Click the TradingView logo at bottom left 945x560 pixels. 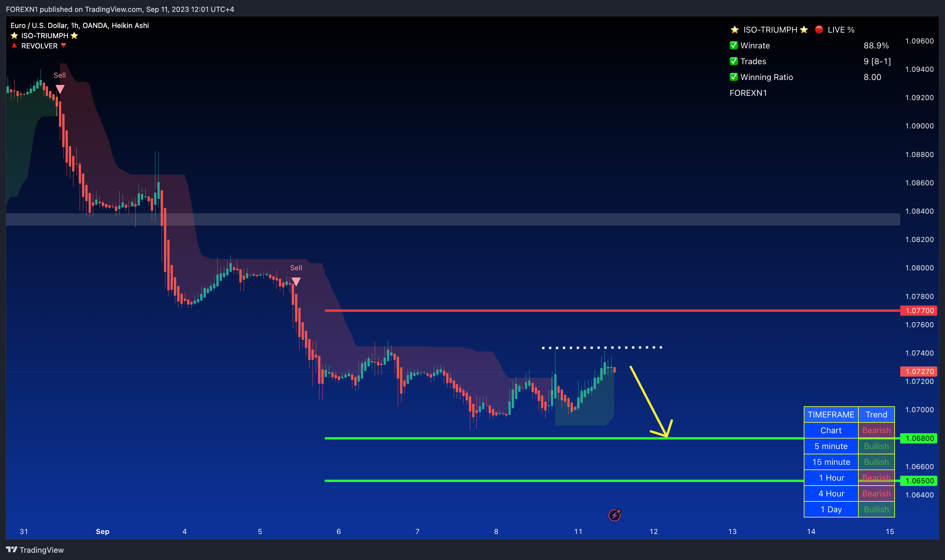[35, 550]
